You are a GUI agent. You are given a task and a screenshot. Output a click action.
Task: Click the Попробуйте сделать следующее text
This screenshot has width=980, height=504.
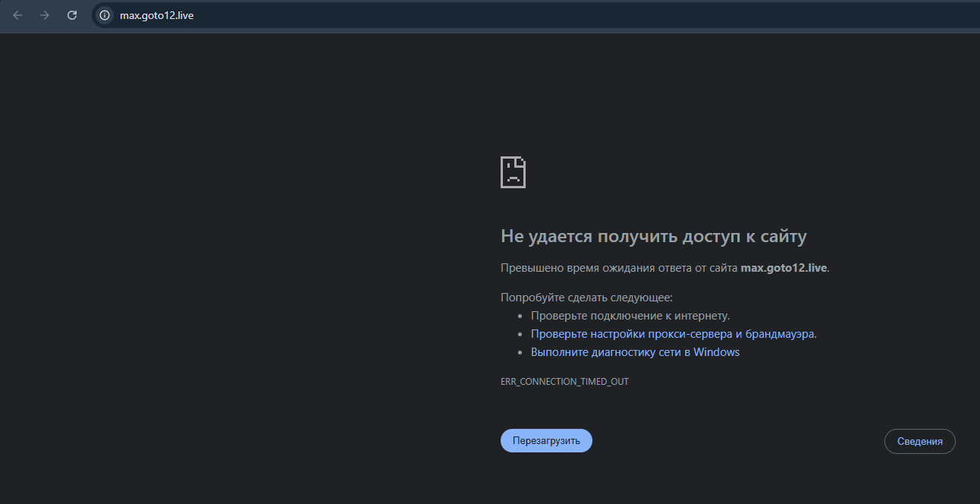pyautogui.click(x=586, y=298)
